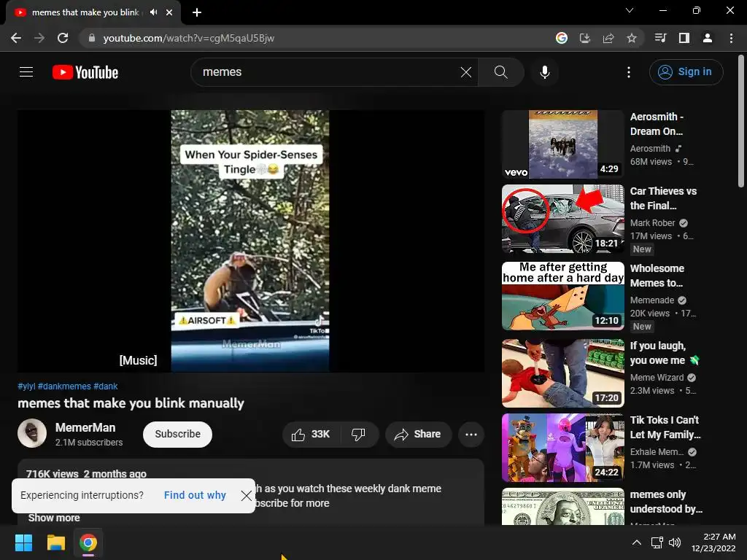Viewport: 747px width, 560px height.
Task: Open Tik Toks I Can't Let thumbnail
Action: (x=562, y=448)
